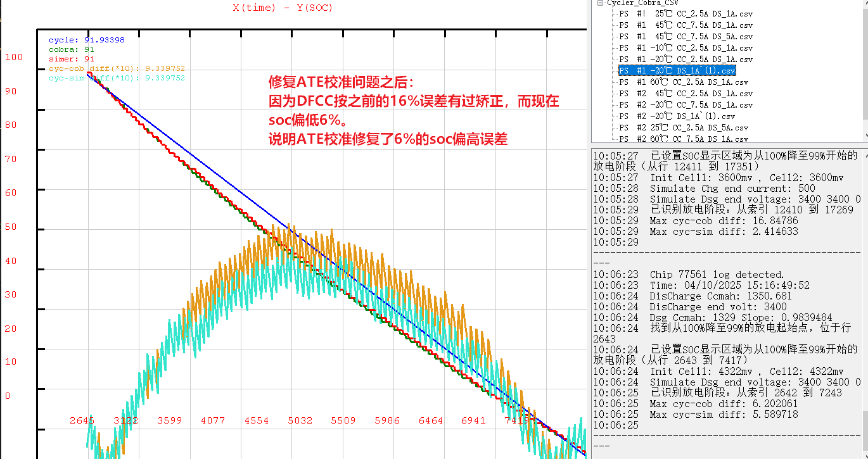Click legend entry cobra: 91
Image resolution: width=868 pixels, height=459 pixels.
tap(72, 49)
